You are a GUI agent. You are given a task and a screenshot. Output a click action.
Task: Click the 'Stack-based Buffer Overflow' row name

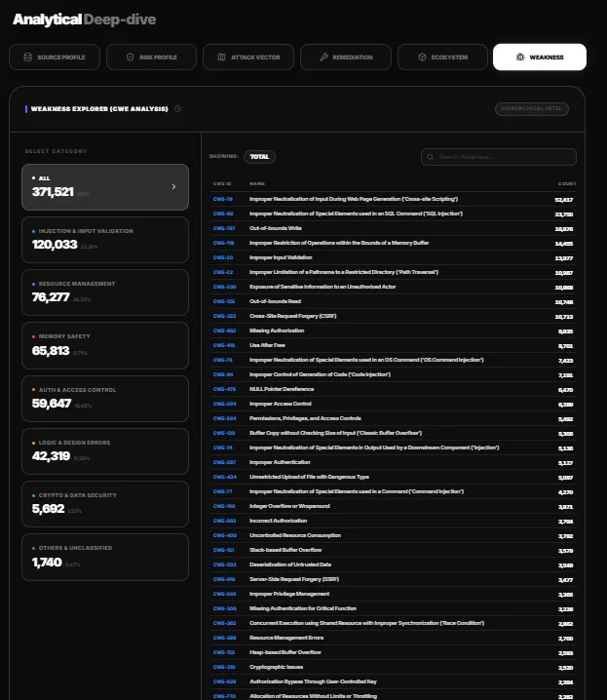coord(285,550)
